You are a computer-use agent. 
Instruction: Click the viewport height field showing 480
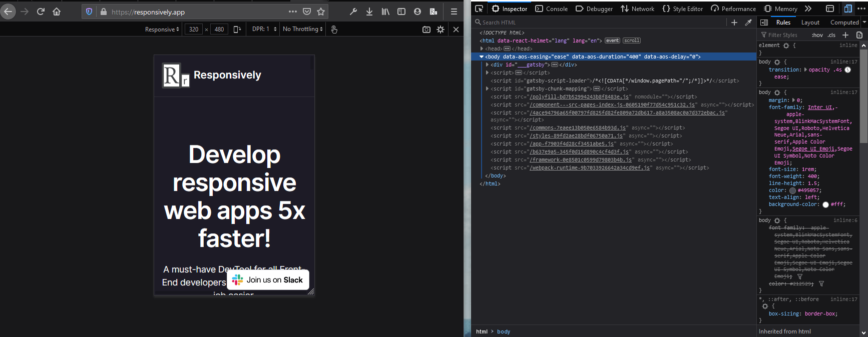[219, 29]
